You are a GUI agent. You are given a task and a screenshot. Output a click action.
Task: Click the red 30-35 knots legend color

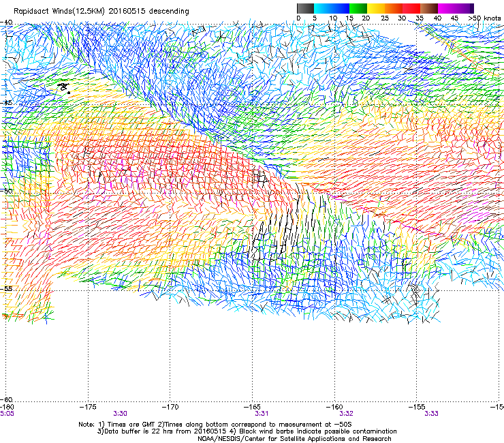click(x=411, y=8)
